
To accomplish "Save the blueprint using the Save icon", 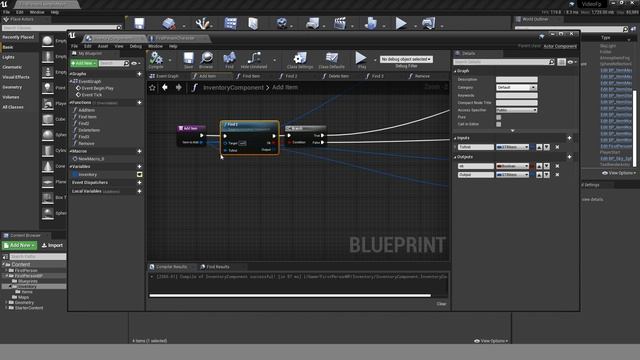I will [x=188, y=60].
